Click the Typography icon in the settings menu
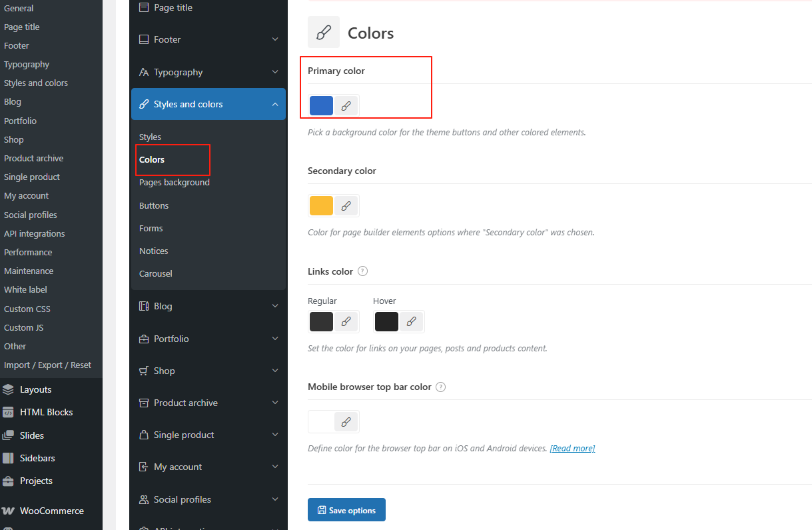 pos(144,71)
